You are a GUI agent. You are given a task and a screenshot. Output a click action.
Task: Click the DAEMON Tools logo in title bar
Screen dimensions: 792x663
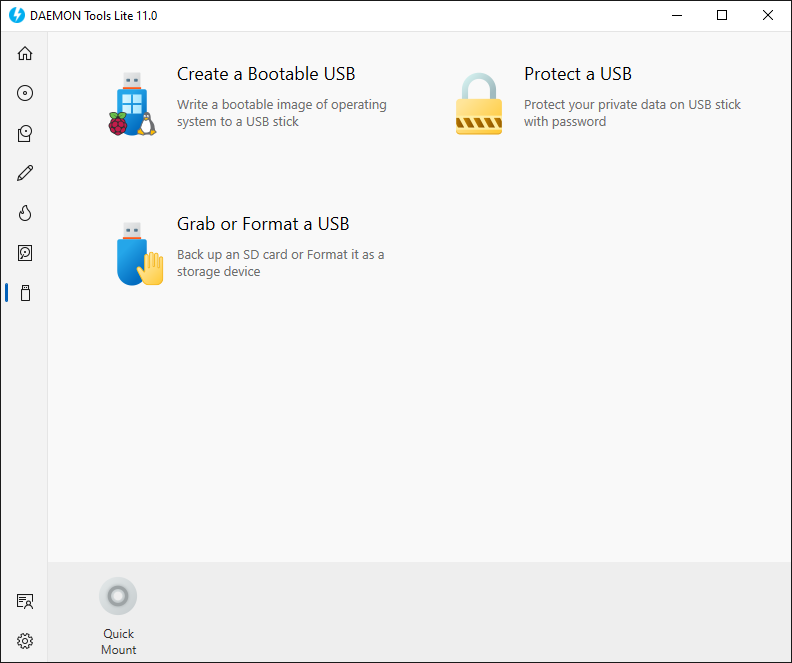(17, 15)
